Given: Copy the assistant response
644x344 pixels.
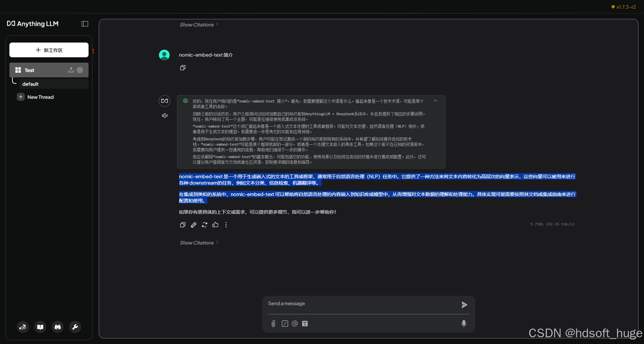Looking at the screenshot, I should [183, 225].
